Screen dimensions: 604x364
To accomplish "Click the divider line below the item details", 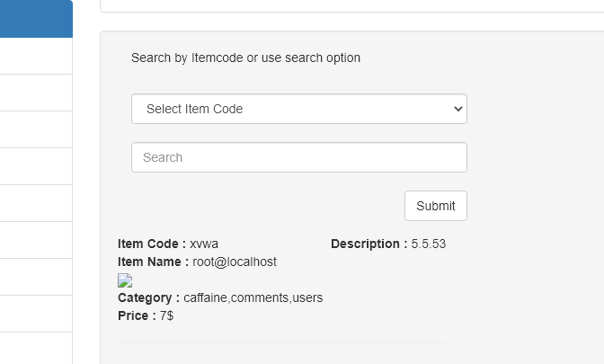I will point(281,342).
